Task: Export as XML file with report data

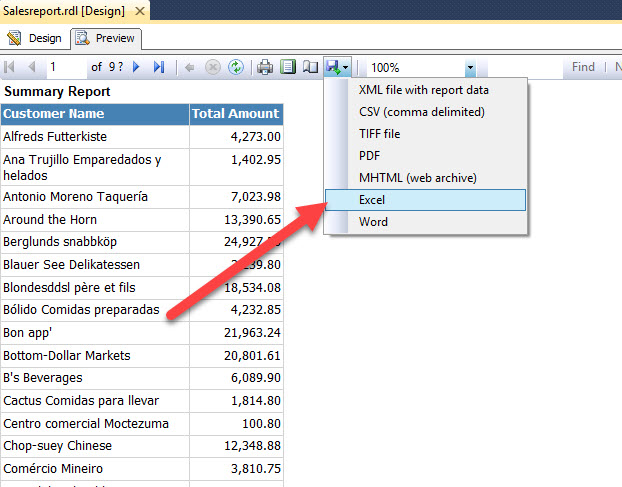Action: click(426, 90)
